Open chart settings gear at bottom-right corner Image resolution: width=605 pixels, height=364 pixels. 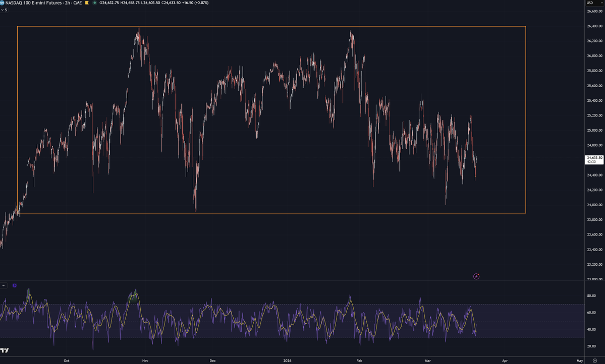(594, 361)
